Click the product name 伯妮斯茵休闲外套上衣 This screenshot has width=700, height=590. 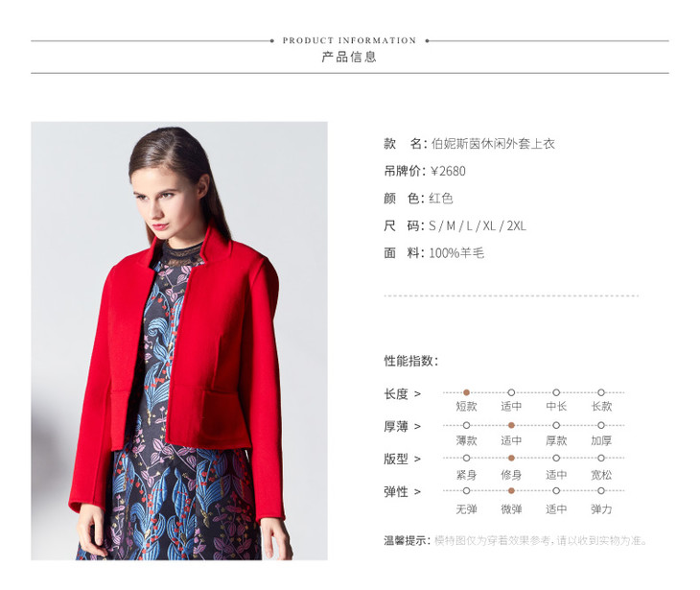(493, 143)
